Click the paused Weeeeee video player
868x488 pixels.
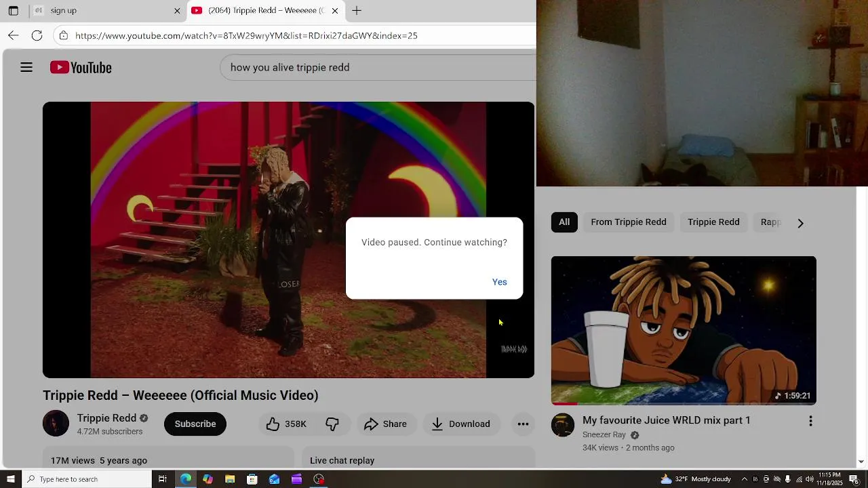(x=288, y=240)
